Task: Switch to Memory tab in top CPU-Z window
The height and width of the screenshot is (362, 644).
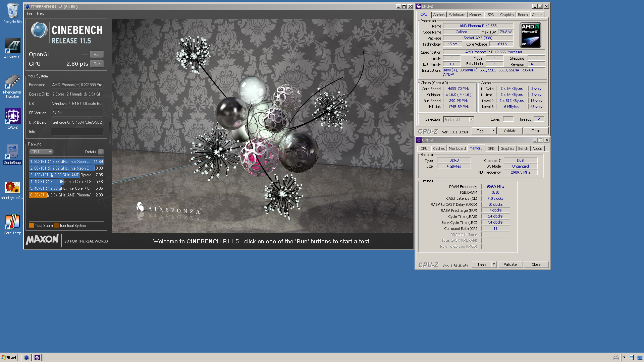Action: [476, 15]
